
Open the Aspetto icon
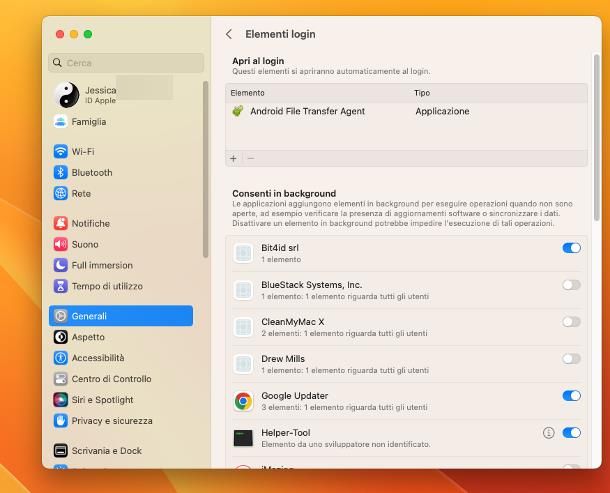point(60,337)
